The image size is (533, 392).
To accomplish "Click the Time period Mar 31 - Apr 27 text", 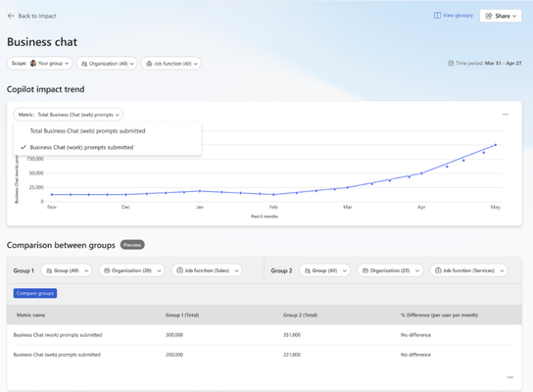I will (x=489, y=63).
